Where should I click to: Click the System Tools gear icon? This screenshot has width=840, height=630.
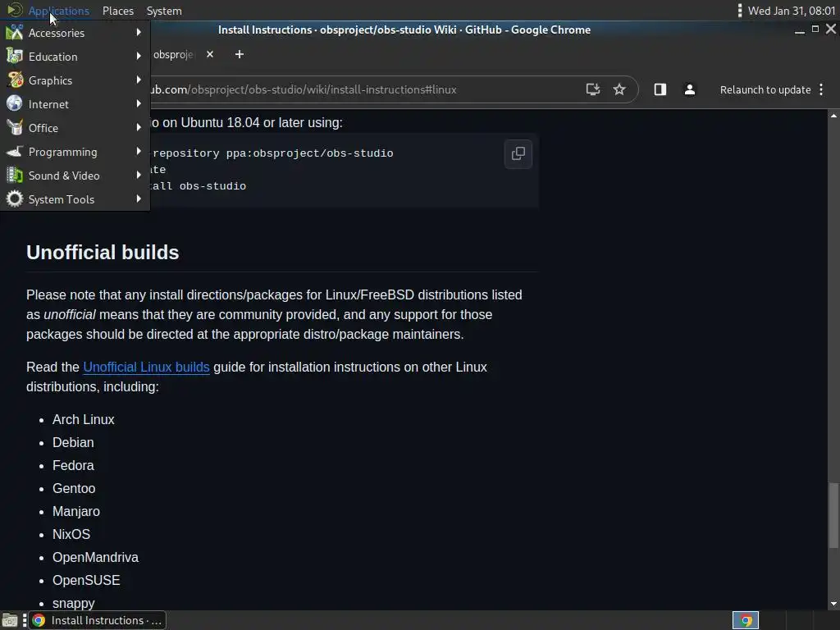(15, 199)
